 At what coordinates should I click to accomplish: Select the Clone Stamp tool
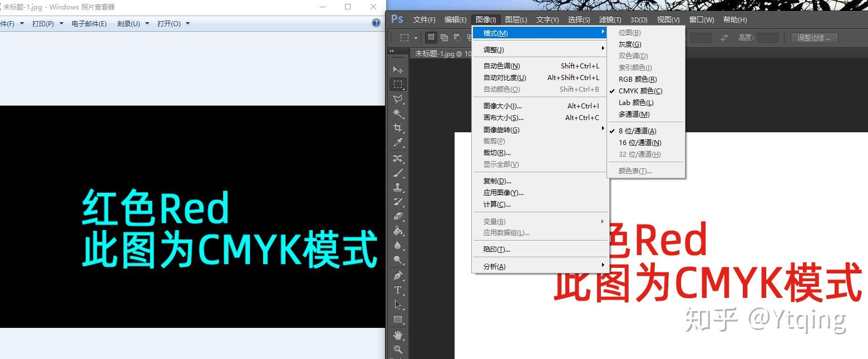398,187
